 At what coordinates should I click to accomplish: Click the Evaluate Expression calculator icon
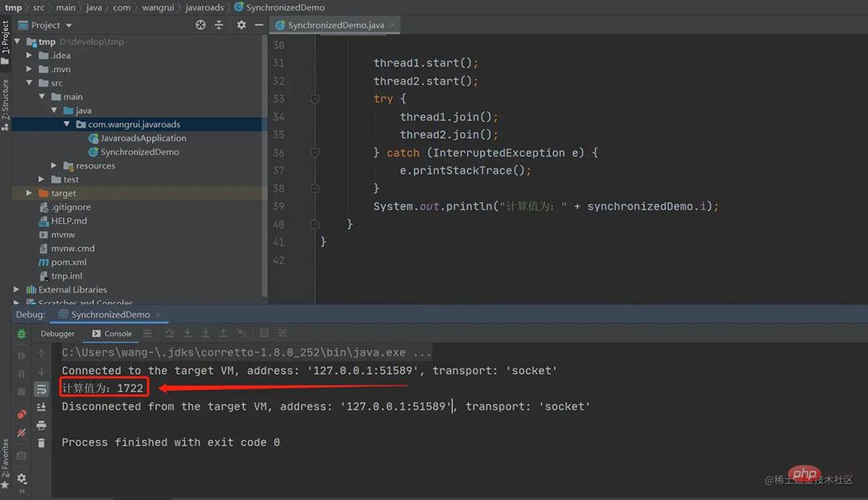tap(264, 333)
